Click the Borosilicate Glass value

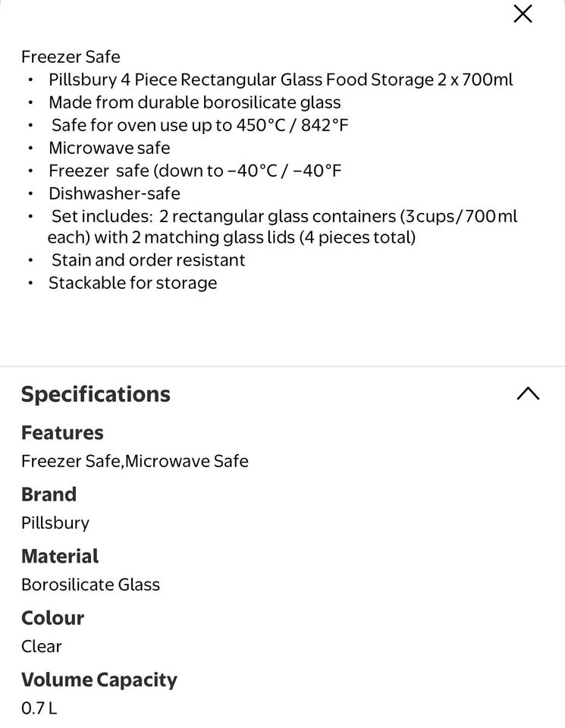(x=90, y=585)
